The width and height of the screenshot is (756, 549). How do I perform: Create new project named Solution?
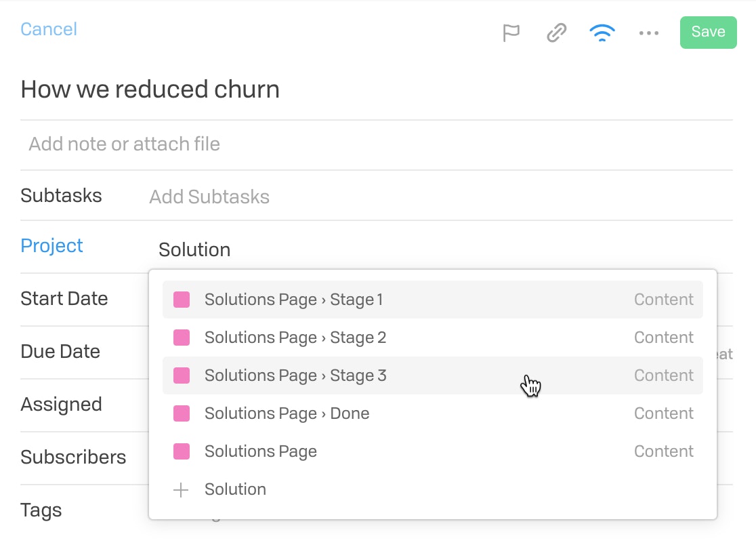point(432,489)
